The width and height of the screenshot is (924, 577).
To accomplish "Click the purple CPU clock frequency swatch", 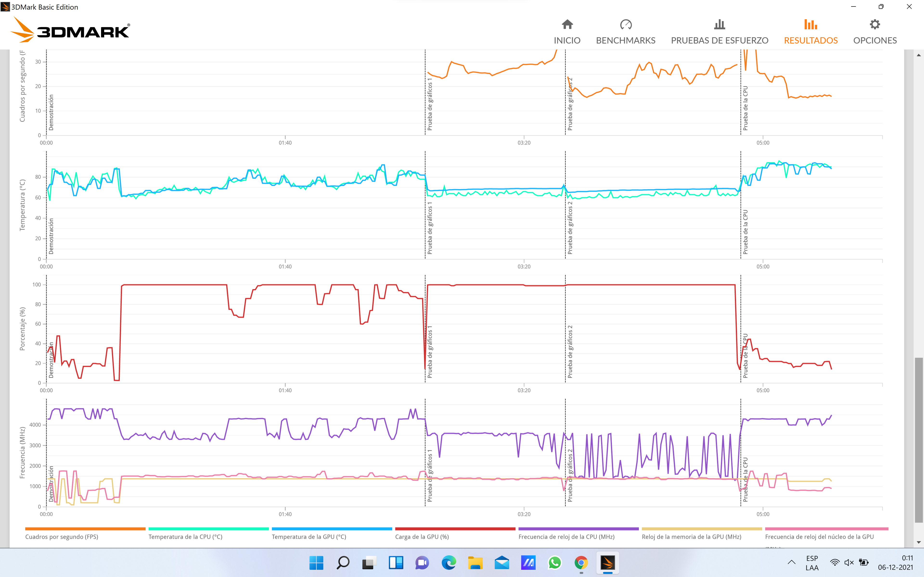I will coord(578,529).
